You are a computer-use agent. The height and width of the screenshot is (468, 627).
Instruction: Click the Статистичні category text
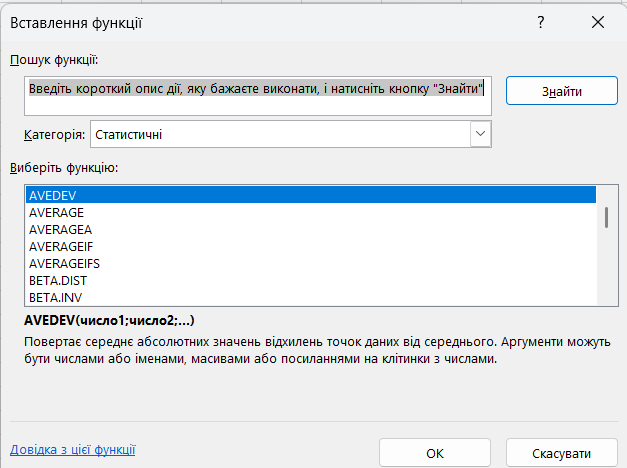pyautogui.click(x=128, y=133)
